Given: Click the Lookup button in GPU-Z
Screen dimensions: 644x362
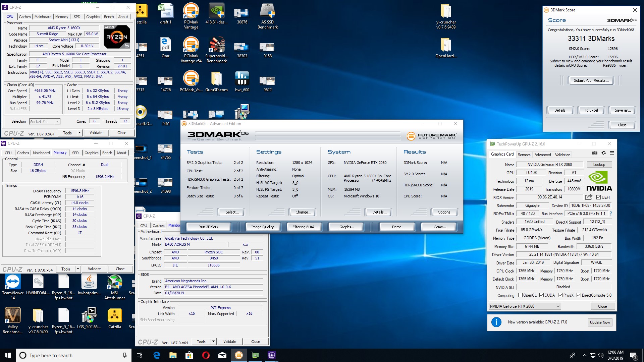Looking at the screenshot, I should click(599, 165).
